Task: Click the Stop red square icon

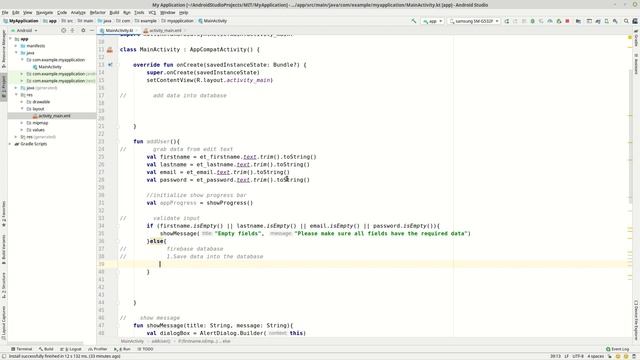Action: pos(567,21)
